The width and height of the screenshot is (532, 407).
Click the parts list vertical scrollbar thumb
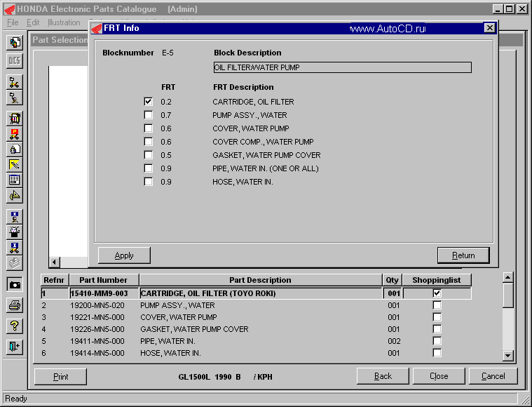pos(508,295)
